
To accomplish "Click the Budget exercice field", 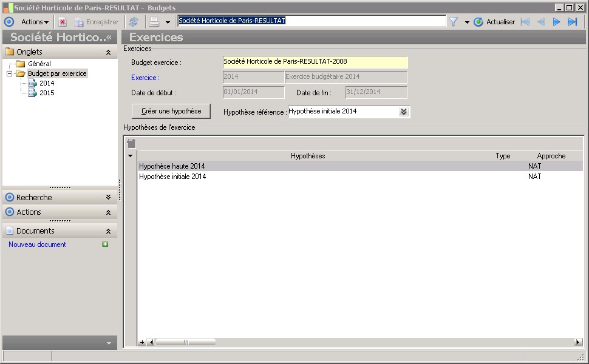I will (315, 62).
